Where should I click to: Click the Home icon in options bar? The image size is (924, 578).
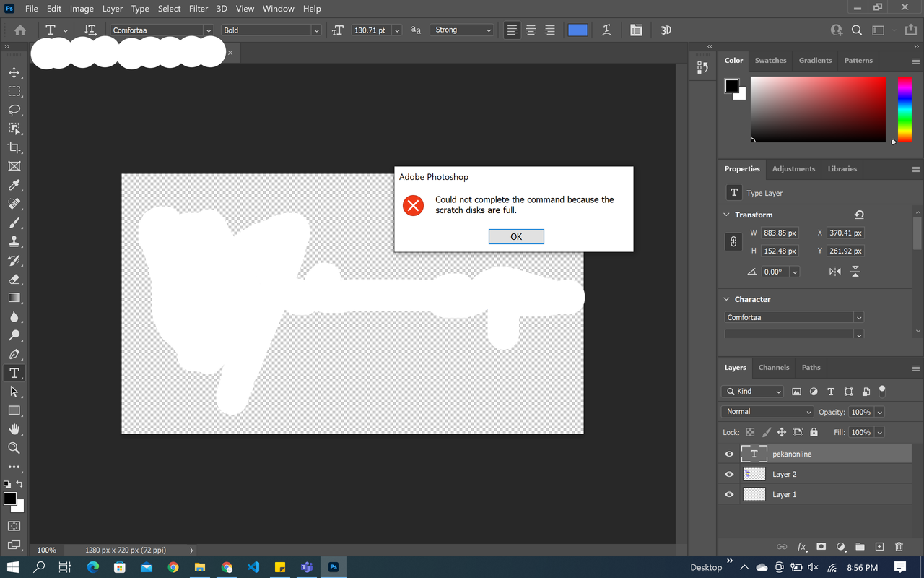click(x=20, y=30)
